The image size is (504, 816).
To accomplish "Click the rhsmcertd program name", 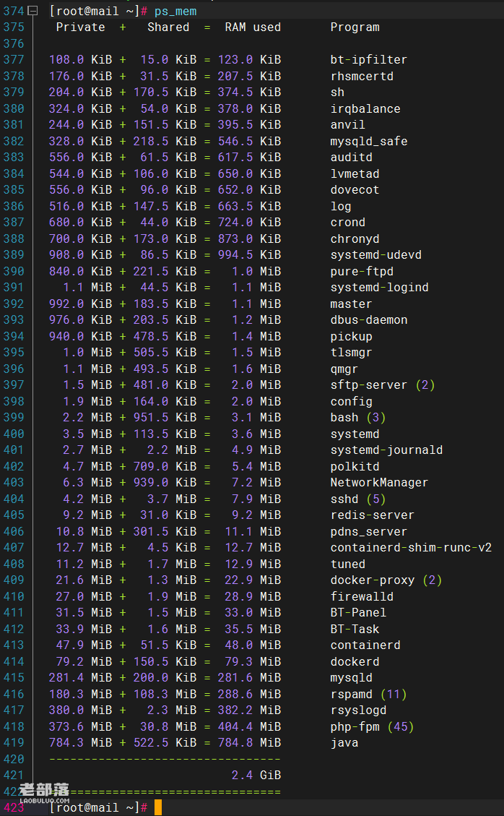I will click(362, 76).
